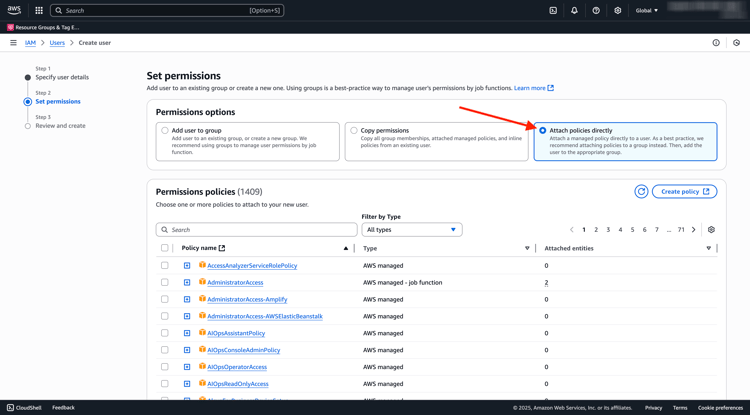This screenshot has width=750, height=415.
Task: Open the help question mark icon
Action: pos(596,11)
